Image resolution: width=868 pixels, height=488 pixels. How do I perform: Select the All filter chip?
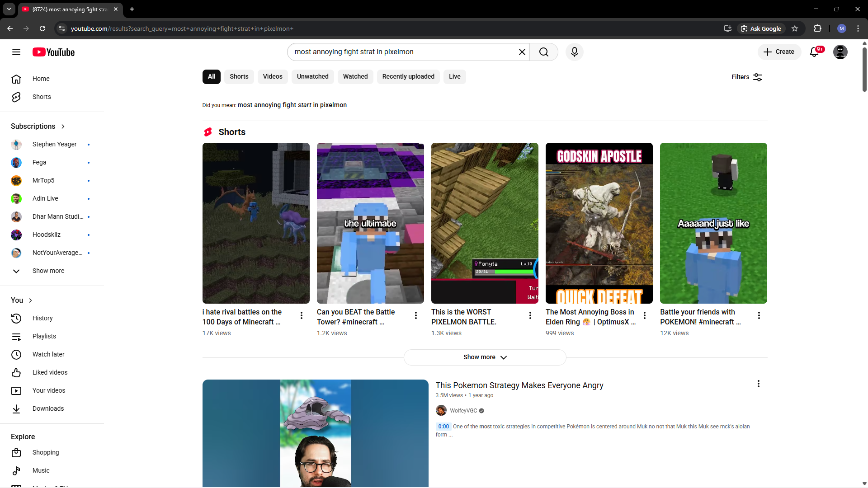211,77
